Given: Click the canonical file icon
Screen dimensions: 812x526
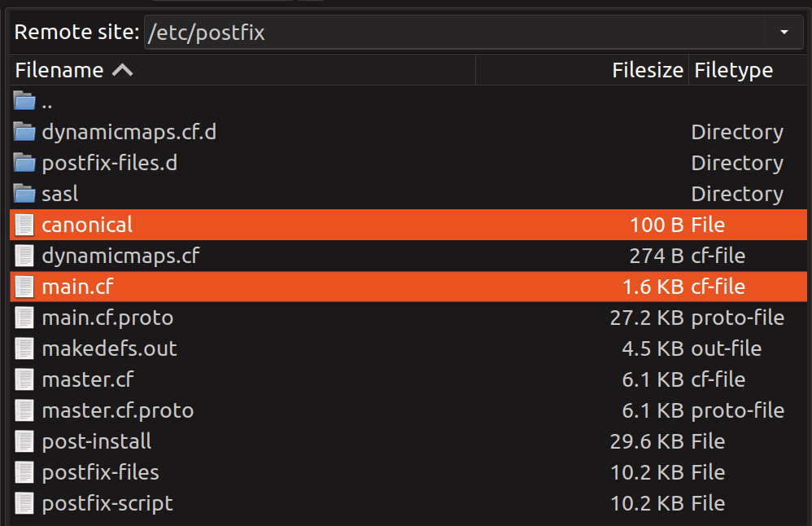Looking at the screenshot, I should point(24,225).
